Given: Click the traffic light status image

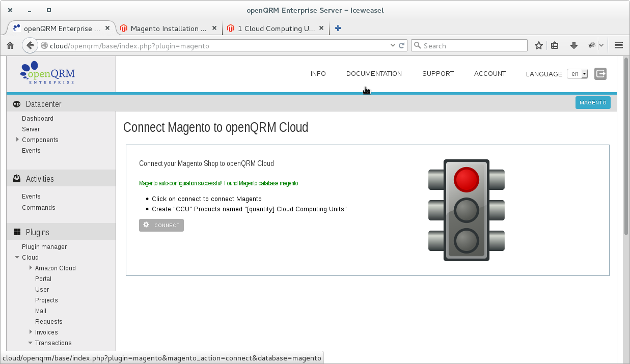Looking at the screenshot, I should pyautogui.click(x=467, y=210).
